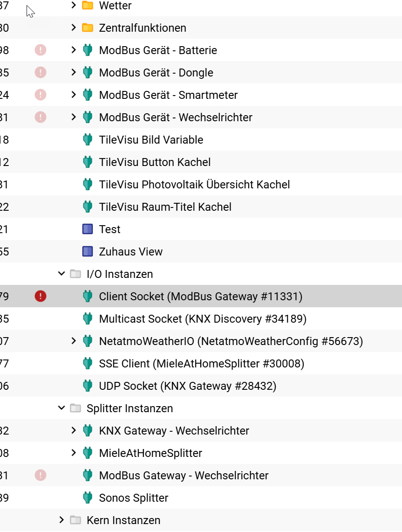
Task: Click the plug icon of Sonos Splitter
Action: (x=88, y=498)
